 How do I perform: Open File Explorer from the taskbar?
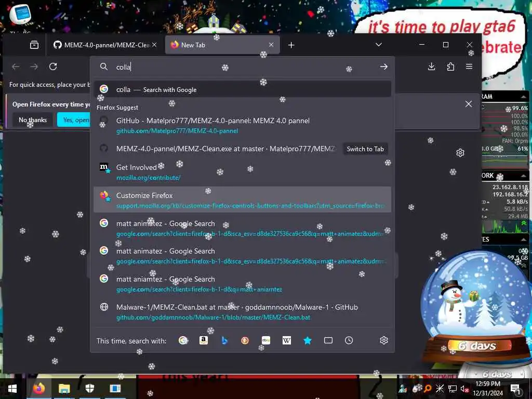(64, 389)
